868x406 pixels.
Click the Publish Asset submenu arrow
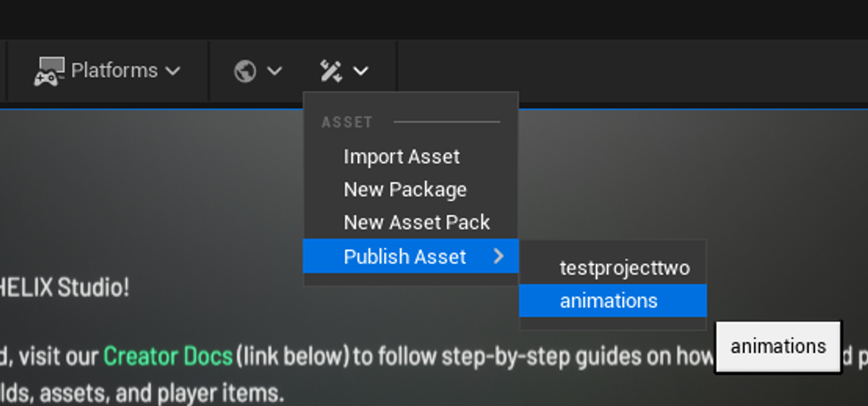[499, 256]
